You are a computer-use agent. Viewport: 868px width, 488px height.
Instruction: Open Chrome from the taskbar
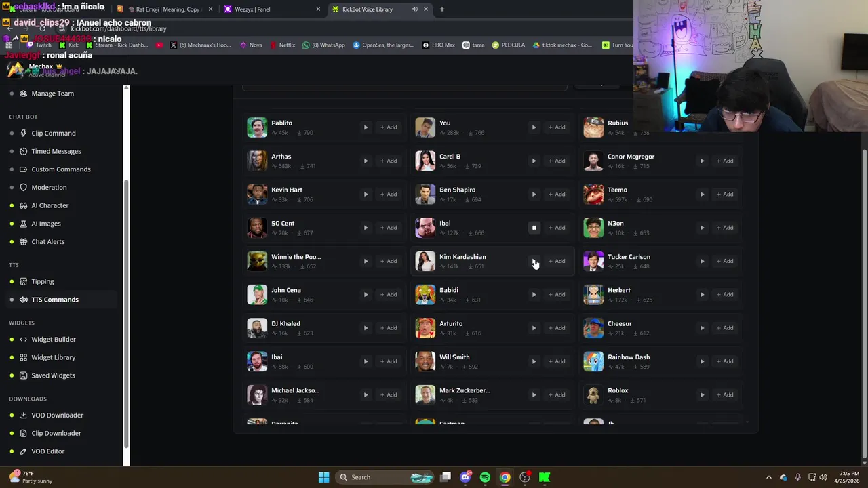[x=505, y=477]
